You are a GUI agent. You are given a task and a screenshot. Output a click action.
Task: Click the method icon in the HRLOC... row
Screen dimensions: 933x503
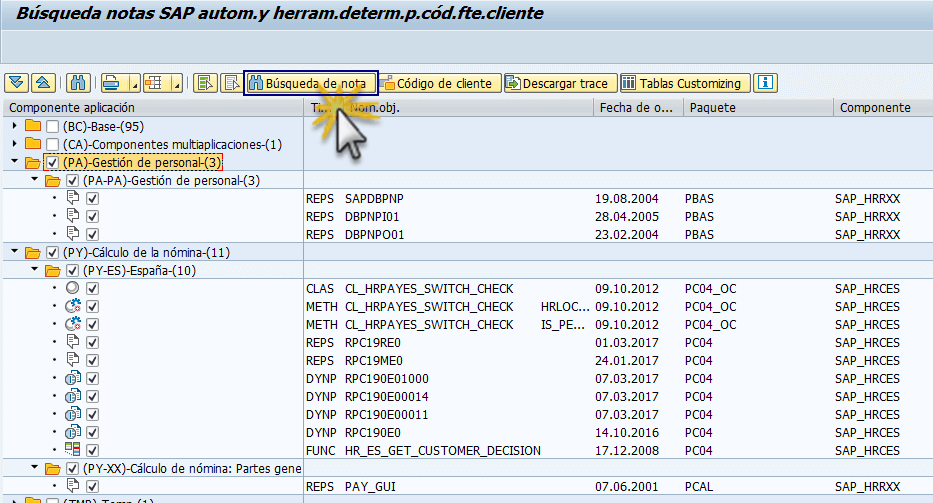click(73, 306)
